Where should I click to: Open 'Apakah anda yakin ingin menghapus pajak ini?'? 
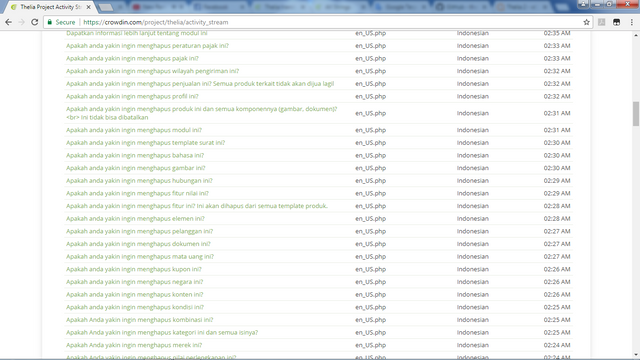coord(132,58)
